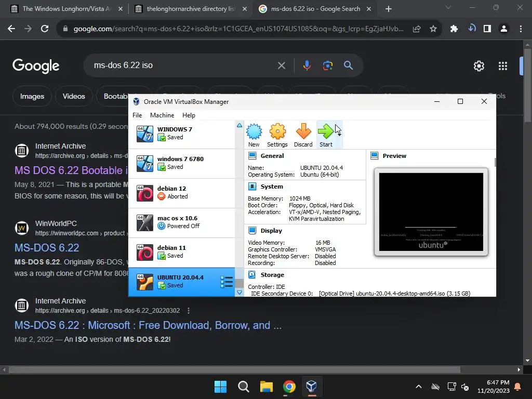Viewport: 532px width, 399px height.
Task: Click the Display section header icon
Action: pyautogui.click(x=252, y=231)
